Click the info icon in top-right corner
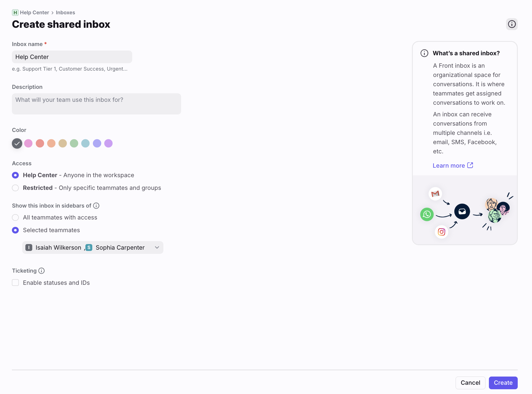 [512, 24]
